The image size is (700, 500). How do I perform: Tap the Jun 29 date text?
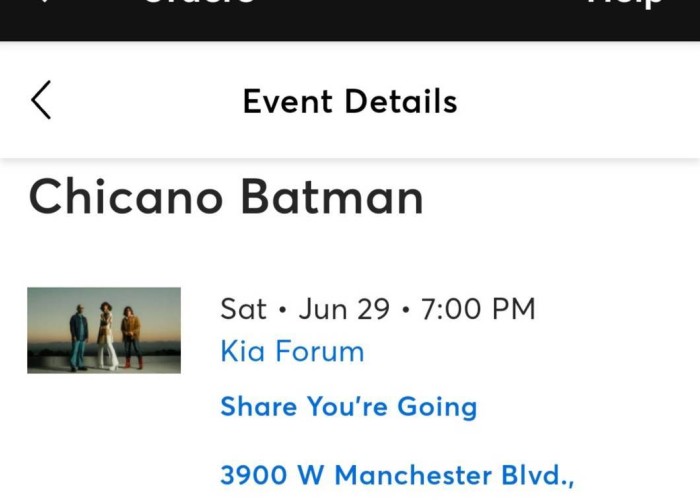tap(344, 308)
